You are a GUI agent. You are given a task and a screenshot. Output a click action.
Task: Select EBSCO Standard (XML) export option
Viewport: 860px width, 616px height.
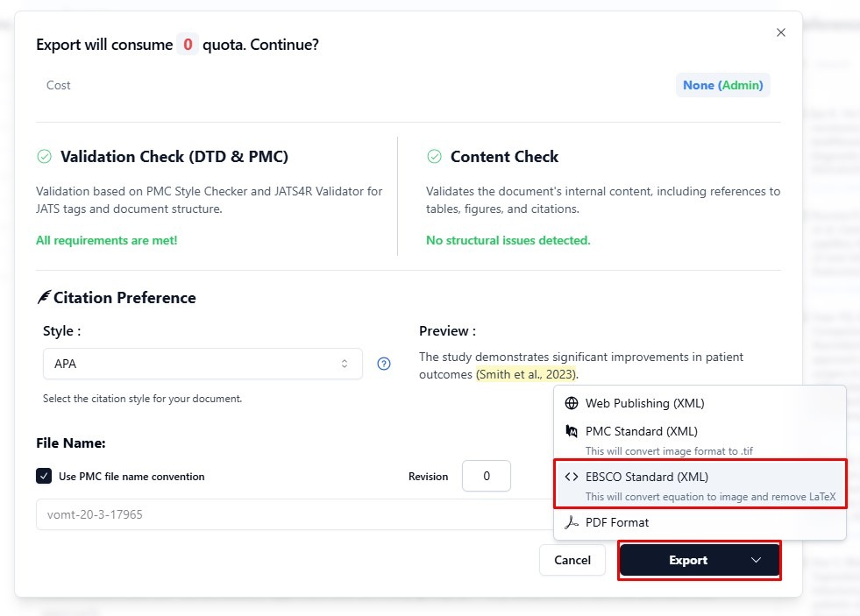(646, 478)
